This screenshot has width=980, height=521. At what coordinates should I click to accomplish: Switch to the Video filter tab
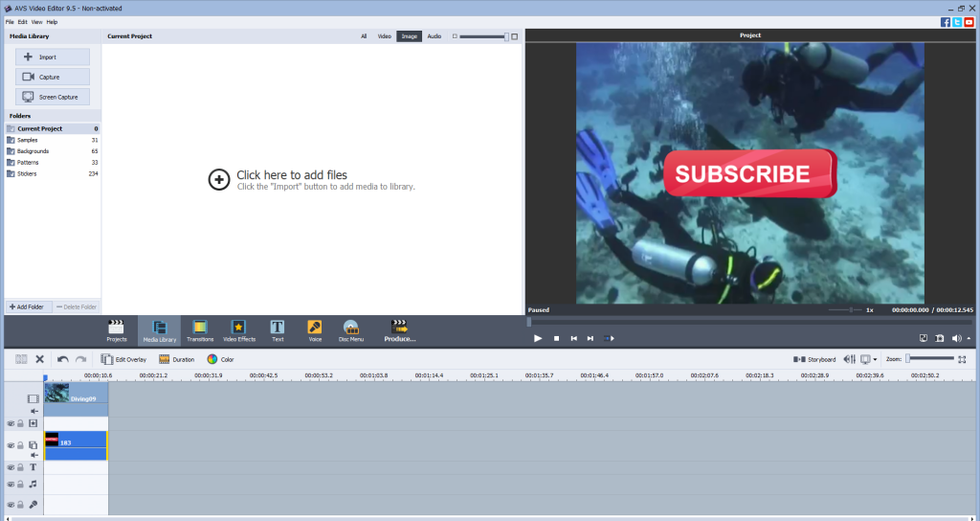point(384,36)
